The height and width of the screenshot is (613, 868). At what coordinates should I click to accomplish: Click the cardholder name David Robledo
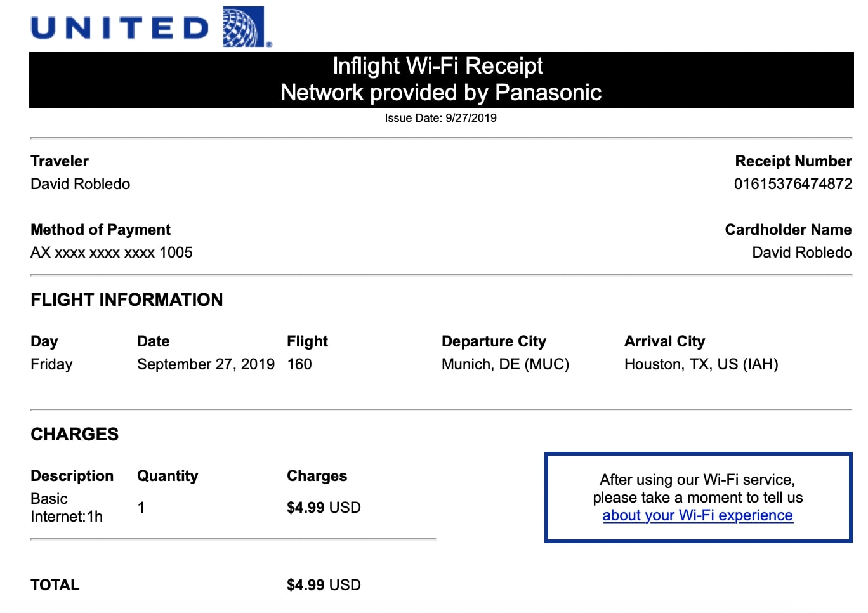click(x=801, y=253)
